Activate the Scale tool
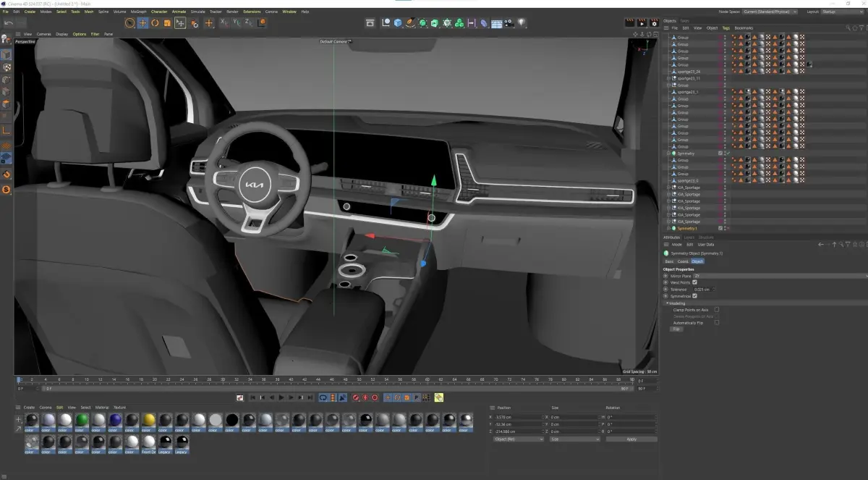 click(167, 23)
